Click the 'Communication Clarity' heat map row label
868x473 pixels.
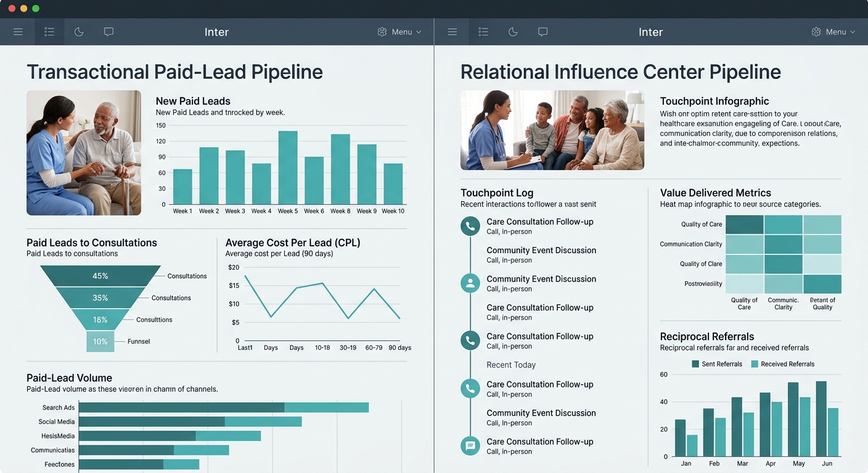point(691,244)
